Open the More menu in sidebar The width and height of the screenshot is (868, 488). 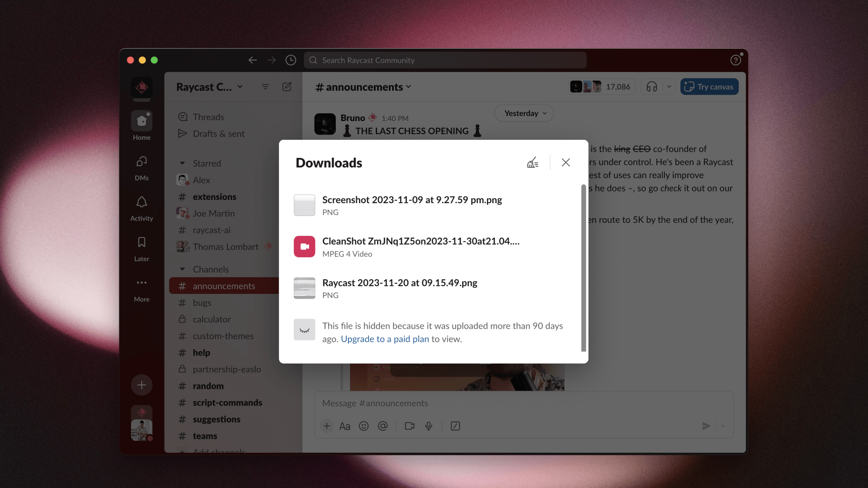click(142, 290)
